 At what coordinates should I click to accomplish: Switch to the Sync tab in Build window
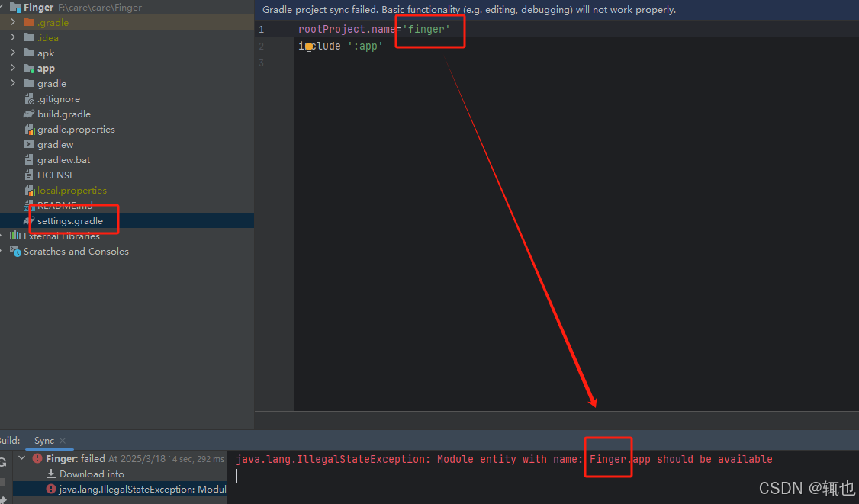(43, 440)
